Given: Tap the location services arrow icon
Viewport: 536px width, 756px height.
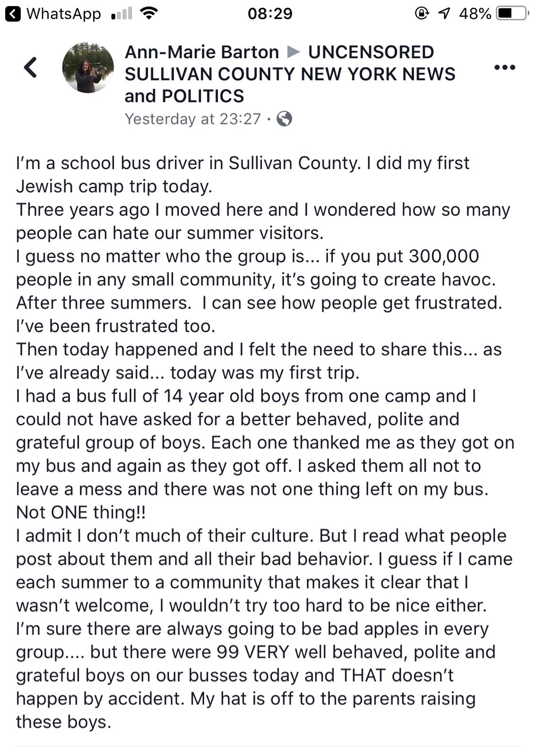Looking at the screenshot, I should click(x=444, y=13).
